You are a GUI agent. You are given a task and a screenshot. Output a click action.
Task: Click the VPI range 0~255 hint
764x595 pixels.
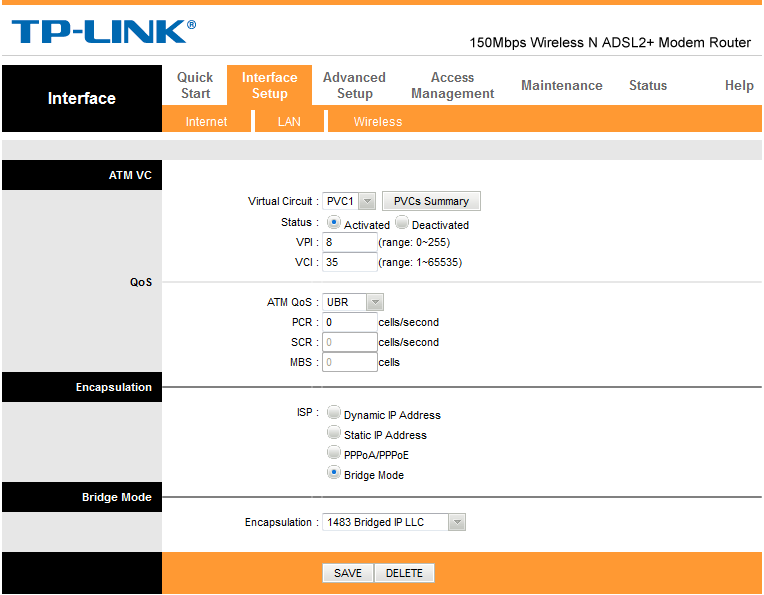tap(414, 242)
